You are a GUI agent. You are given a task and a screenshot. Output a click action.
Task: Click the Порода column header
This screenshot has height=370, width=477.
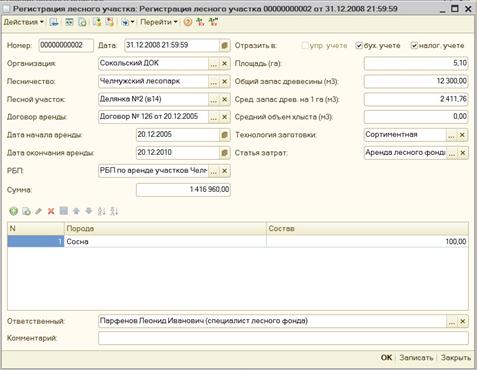(x=165, y=229)
